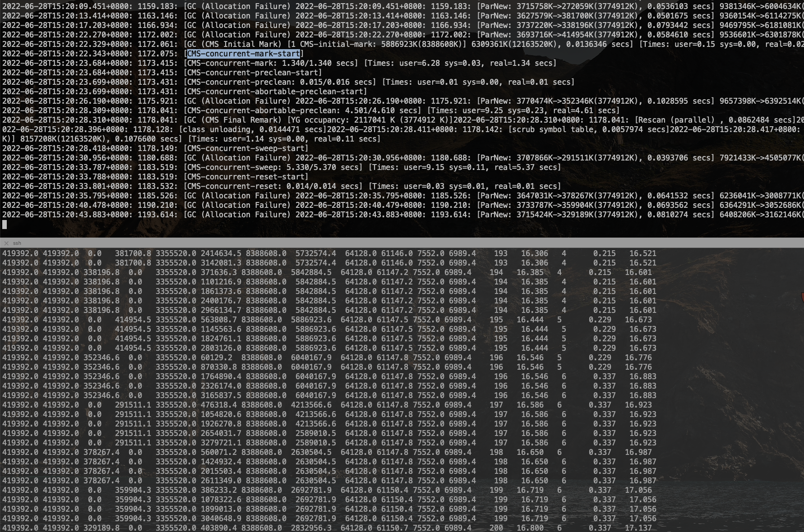804x532 pixels.
Task: Click the [CMS-concurrent-sweep-start] log entry
Action: (x=246, y=148)
